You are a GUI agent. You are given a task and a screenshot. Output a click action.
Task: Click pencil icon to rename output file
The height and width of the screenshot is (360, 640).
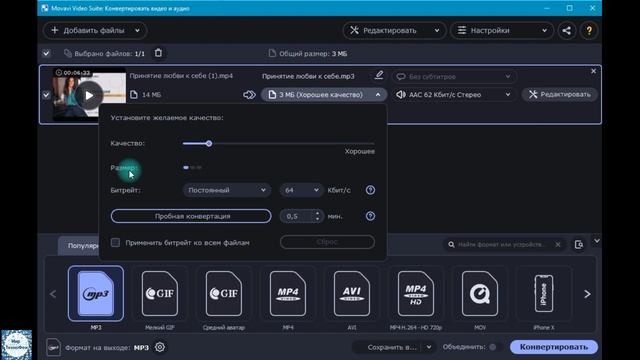coord(379,76)
